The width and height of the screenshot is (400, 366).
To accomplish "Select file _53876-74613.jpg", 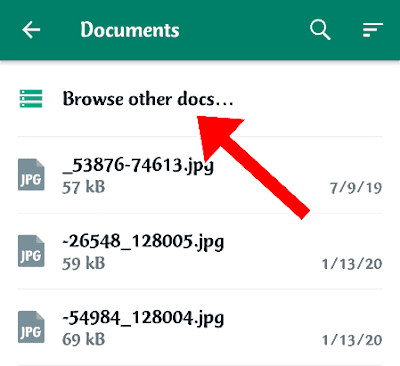I will [x=138, y=165].
